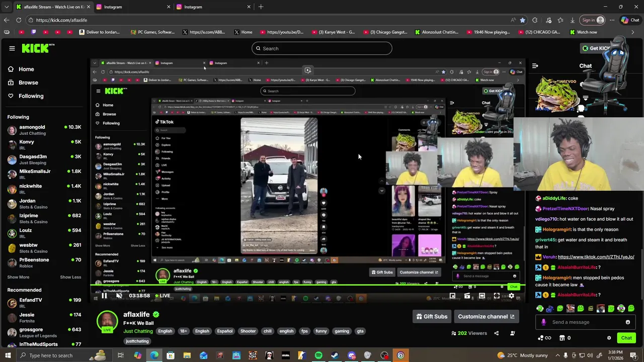The width and height of the screenshot is (644, 362).
Task: Open browser tab search dropdown
Action: click(x=6, y=7)
